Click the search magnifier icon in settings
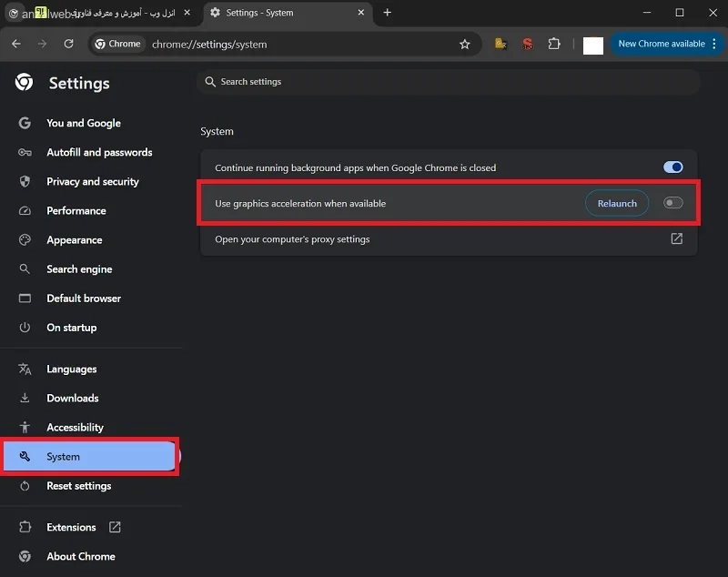Screen dimensions: 728x577 pyautogui.click(x=210, y=82)
